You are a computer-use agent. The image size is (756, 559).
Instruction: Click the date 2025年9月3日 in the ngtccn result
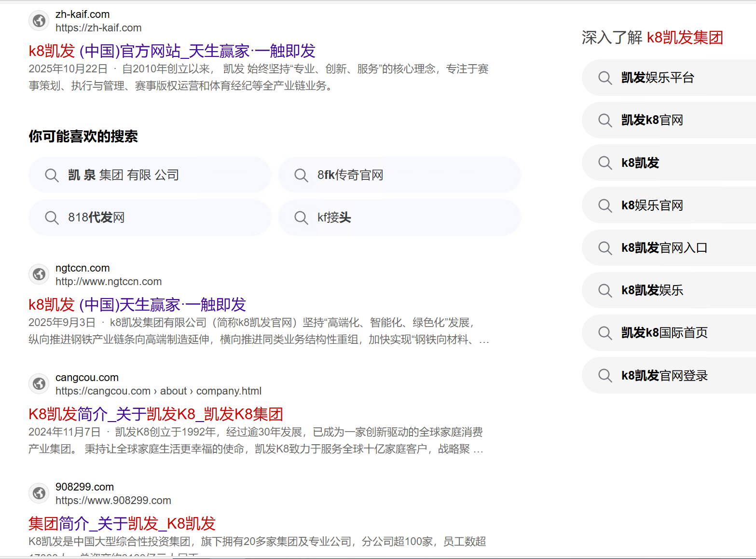pos(62,323)
